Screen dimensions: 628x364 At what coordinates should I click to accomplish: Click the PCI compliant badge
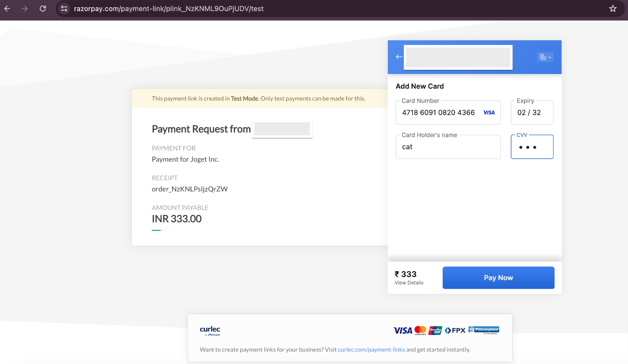(484, 330)
